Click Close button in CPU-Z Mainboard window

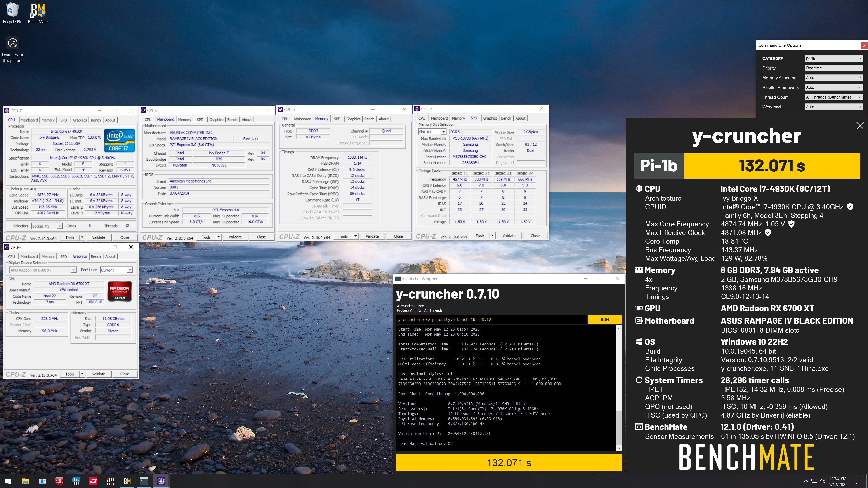(262, 237)
